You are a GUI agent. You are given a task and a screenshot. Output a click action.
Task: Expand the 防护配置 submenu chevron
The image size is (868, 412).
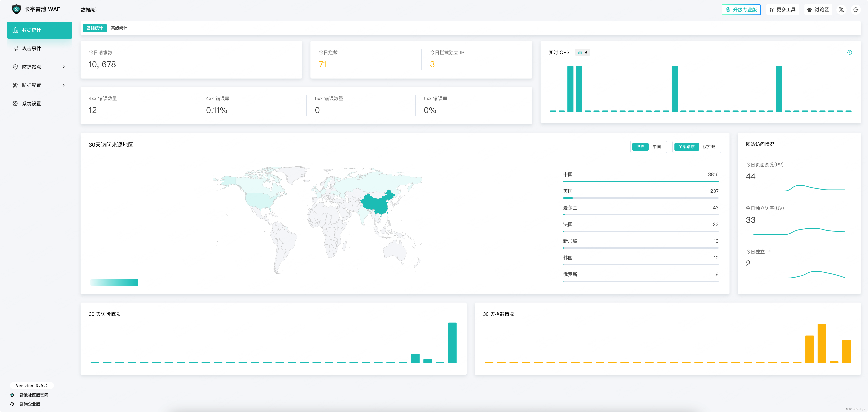tap(64, 85)
